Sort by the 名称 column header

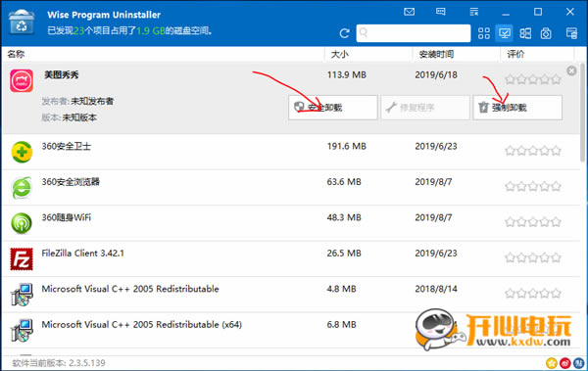point(16,55)
